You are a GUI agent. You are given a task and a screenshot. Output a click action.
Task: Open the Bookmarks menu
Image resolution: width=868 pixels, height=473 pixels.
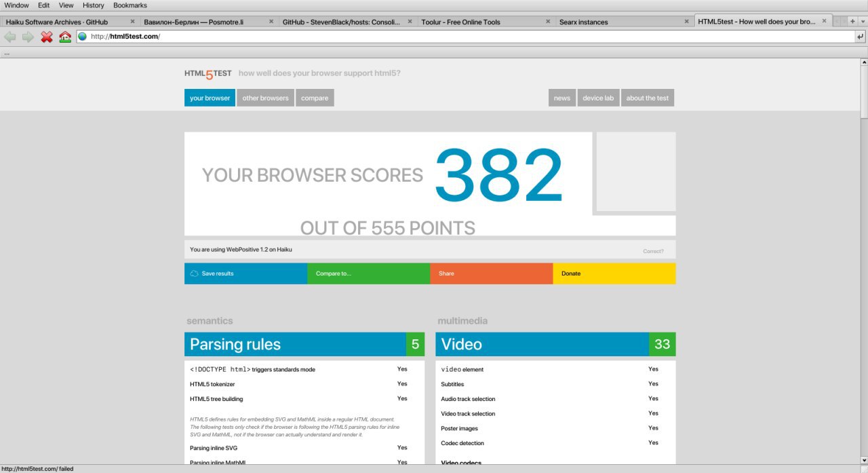coord(130,5)
